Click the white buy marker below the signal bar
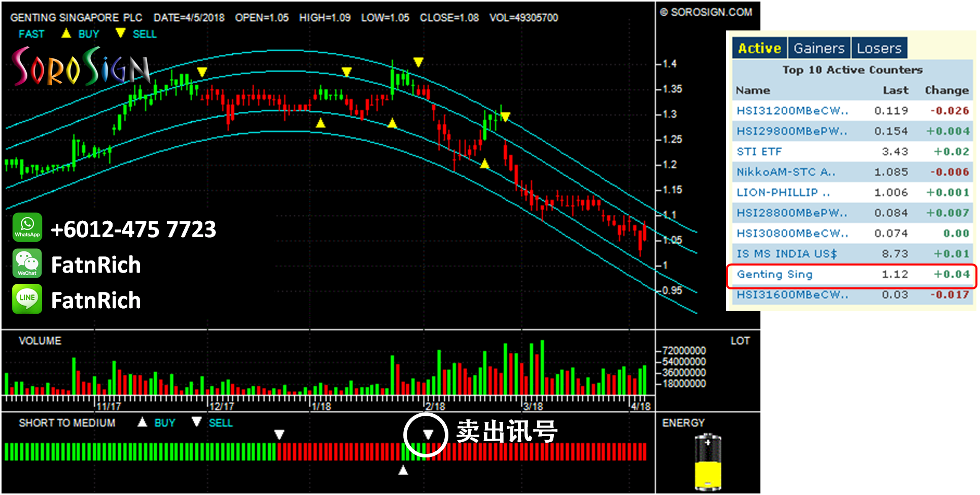Image resolution: width=980 pixels, height=495 pixels. coord(403,470)
